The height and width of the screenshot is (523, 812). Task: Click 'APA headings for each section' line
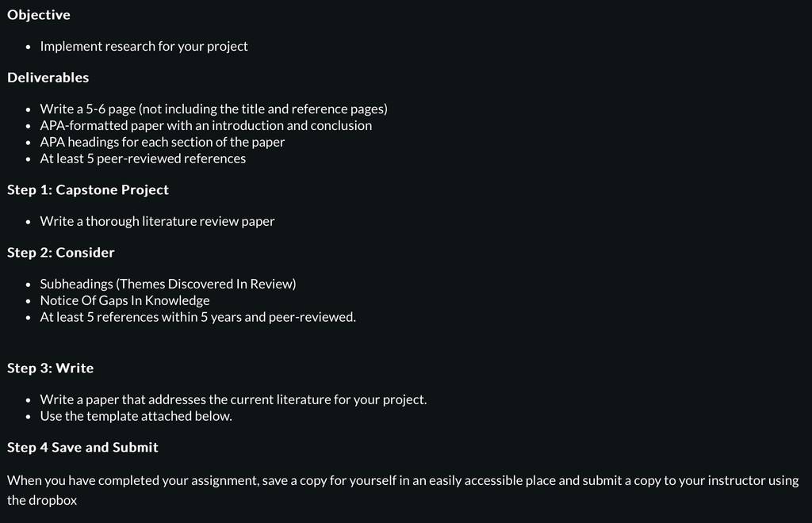pyautogui.click(x=163, y=143)
